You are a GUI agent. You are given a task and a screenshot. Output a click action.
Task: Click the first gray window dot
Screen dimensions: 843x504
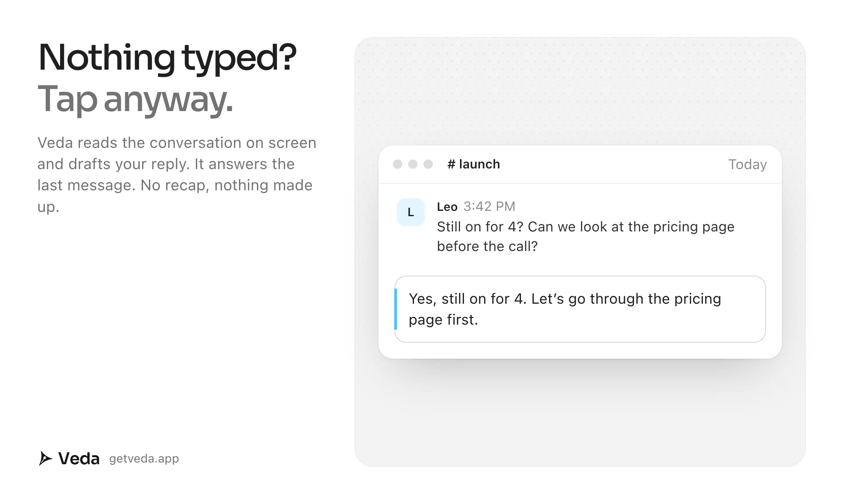(397, 164)
